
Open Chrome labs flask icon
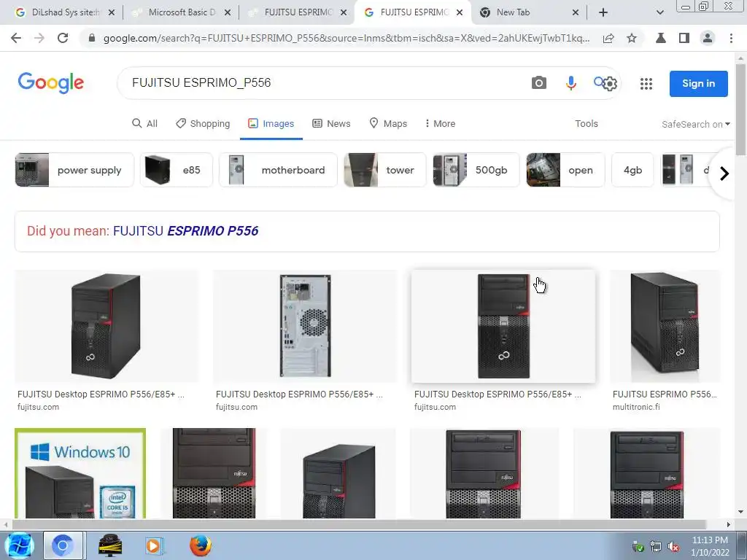[x=661, y=38]
